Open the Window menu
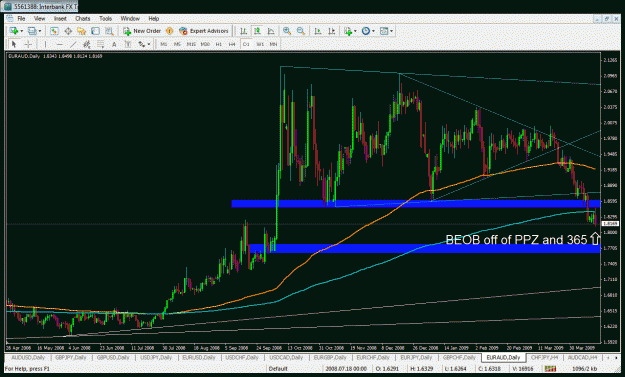This screenshot has height=377, width=625. [130, 18]
